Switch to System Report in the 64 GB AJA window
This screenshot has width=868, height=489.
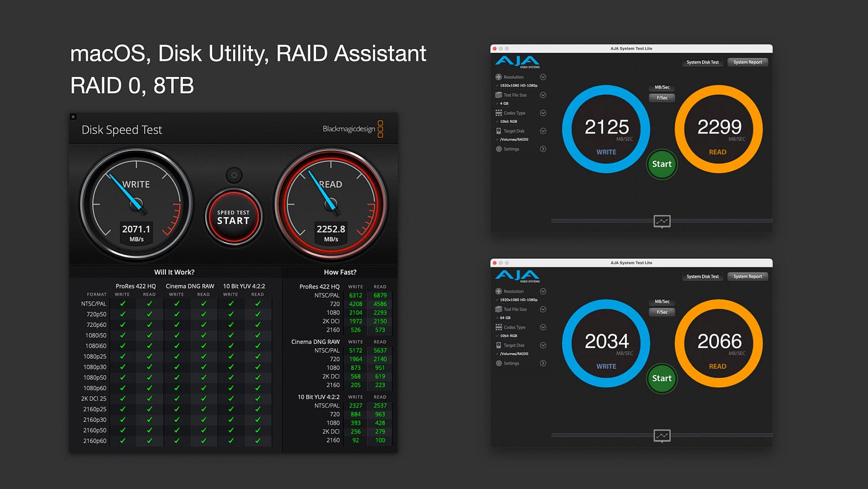click(x=748, y=276)
